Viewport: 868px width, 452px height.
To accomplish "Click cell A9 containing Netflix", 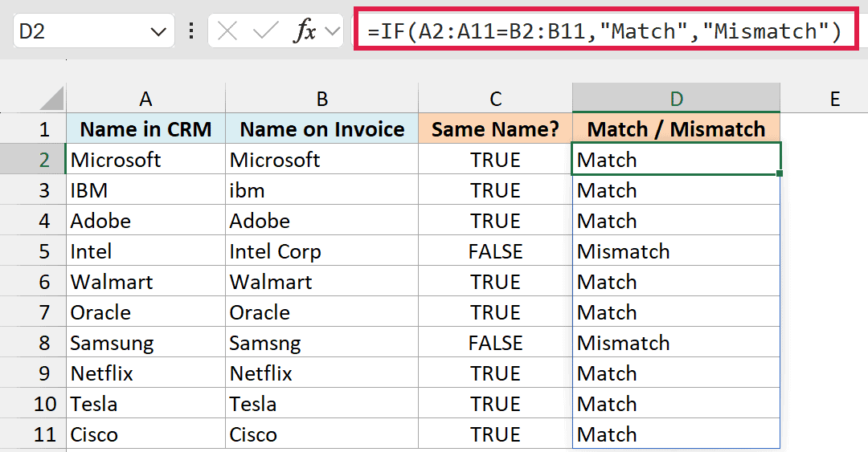I will pyautogui.click(x=145, y=373).
